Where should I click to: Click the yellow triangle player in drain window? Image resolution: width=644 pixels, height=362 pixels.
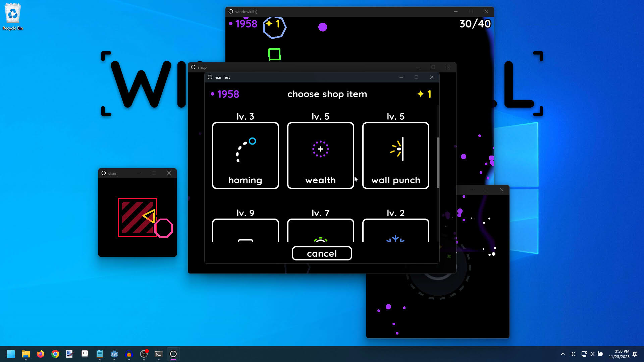[150, 216]
